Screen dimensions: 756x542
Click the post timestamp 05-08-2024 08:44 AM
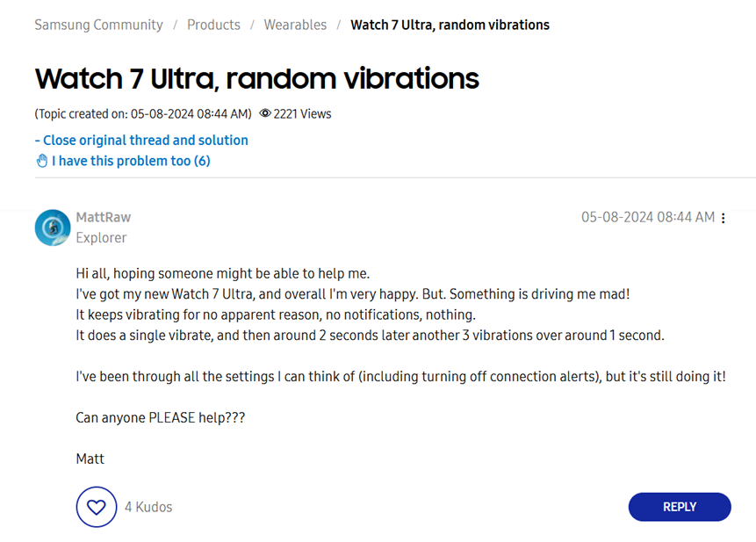(x=647, y=217)
